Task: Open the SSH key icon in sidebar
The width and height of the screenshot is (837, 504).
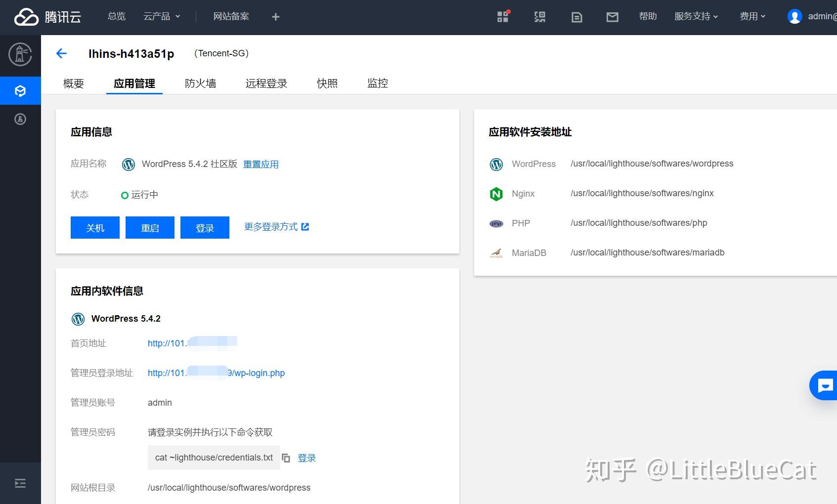Action: (20, 119)
